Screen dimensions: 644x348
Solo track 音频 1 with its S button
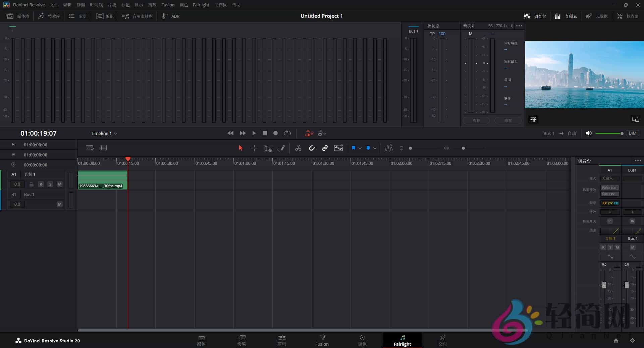50,184
